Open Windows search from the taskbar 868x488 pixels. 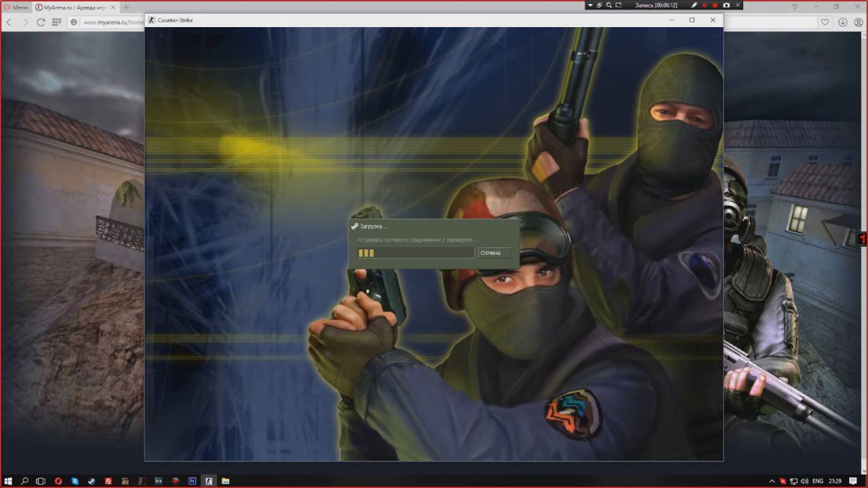[25, 481]
